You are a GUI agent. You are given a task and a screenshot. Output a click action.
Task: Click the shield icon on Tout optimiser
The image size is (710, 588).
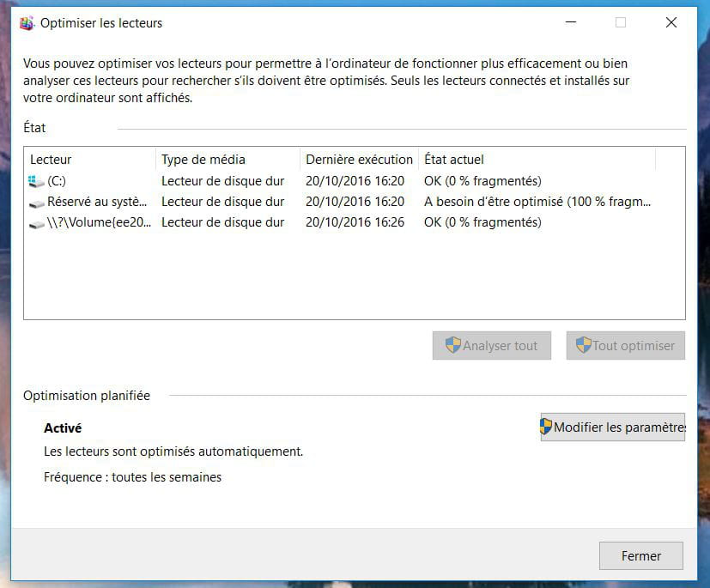(x=584, y=345)
